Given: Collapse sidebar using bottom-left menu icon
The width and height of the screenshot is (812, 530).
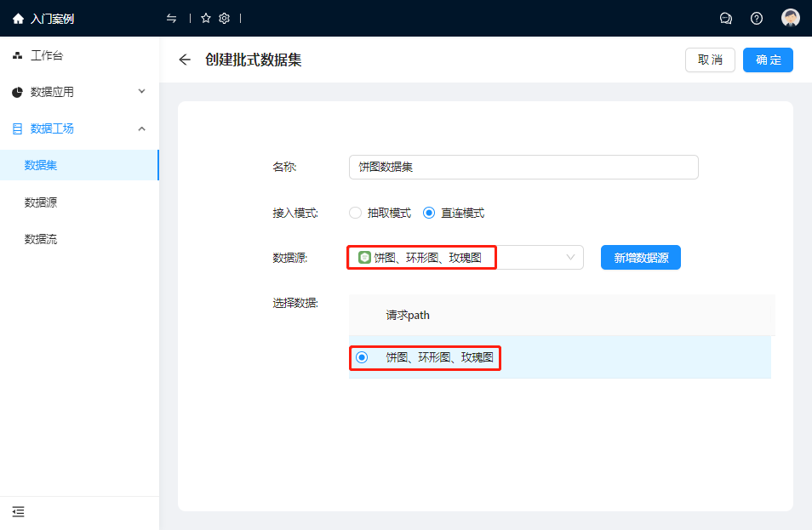Looking at the screenshot, I should (18, 511).
